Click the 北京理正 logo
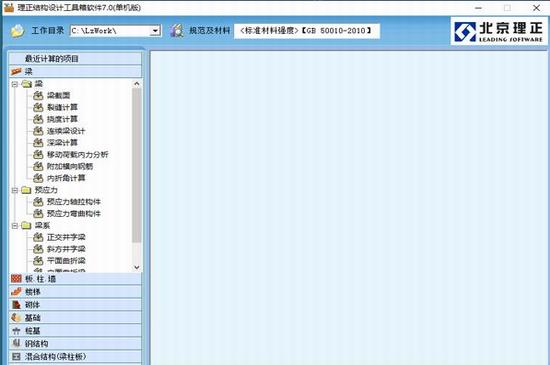This screenshot has width=550, height=365. 498,32
